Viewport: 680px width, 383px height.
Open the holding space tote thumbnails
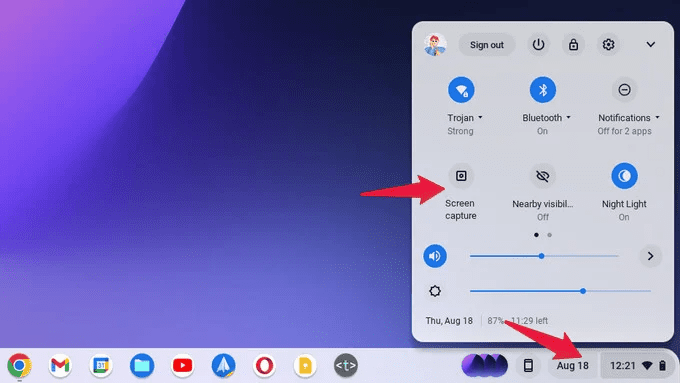[x=484, y=365]
